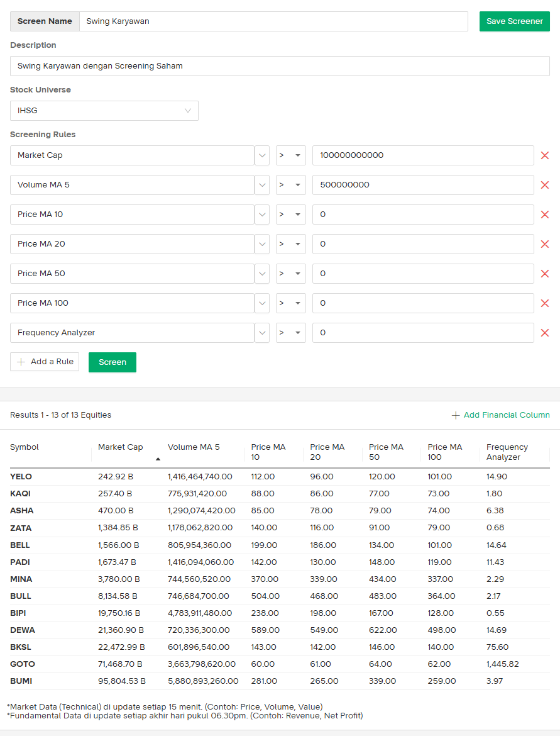Remove the Market Cap rule with red X
560x736 pixels.
545,155
